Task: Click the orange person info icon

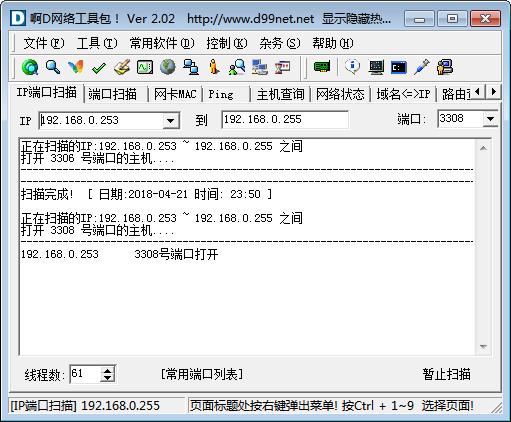Action: coord(214,67)
